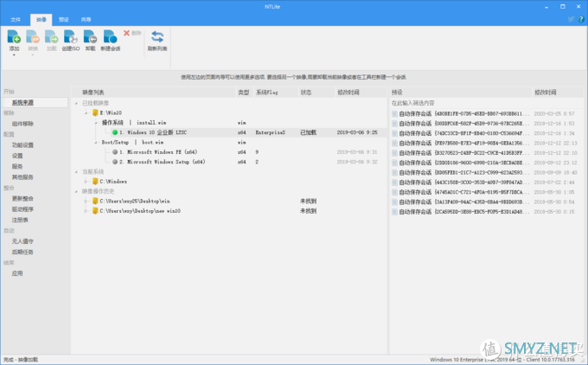Expand the C:\Windows tree node
The image size is (588, 365).
(85, 182)
